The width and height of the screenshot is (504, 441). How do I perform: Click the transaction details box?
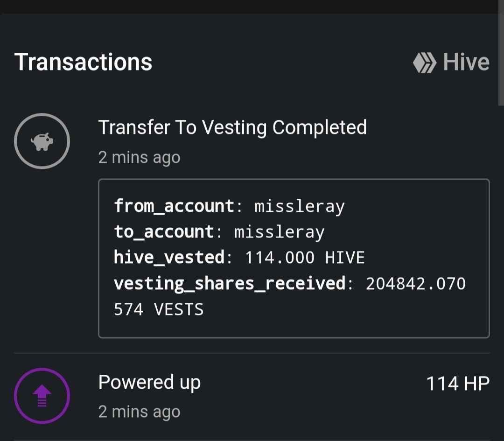coord(294,259)
